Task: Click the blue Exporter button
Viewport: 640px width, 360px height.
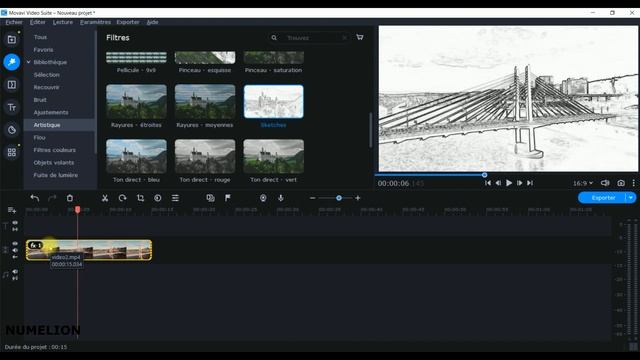Action: (x=602, y=198)
